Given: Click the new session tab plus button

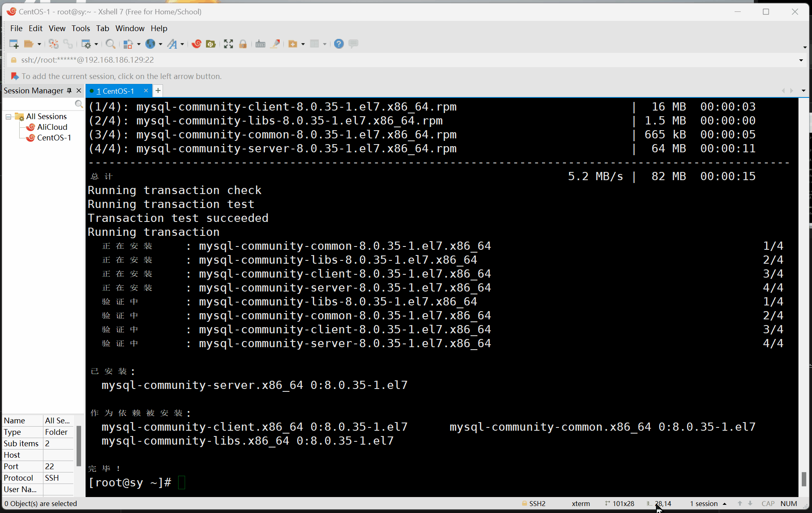Looking at the screenshot, I should click(x=158, y=90).
